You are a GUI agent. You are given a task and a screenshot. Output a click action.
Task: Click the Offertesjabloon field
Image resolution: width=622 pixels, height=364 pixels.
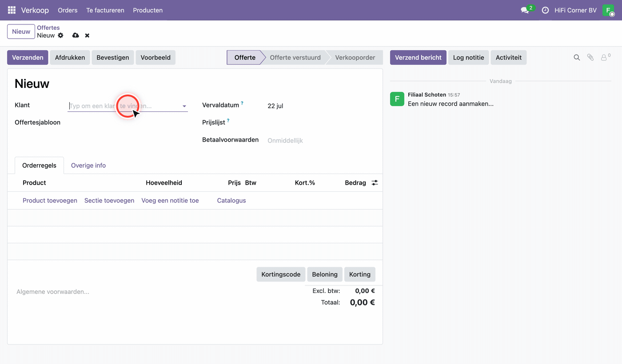(x=128, y=123)
